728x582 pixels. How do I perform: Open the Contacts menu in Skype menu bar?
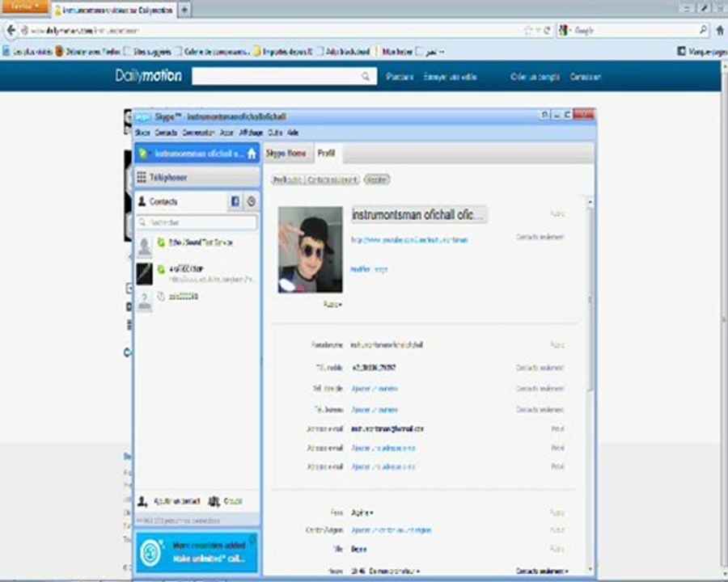pyautogui.click(x=166, y=133)
